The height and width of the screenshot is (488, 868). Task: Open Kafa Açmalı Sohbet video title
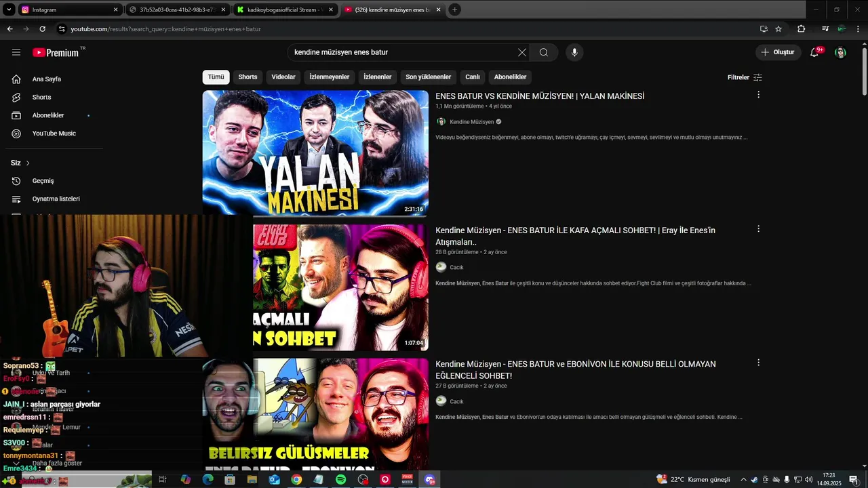(575, 236)
